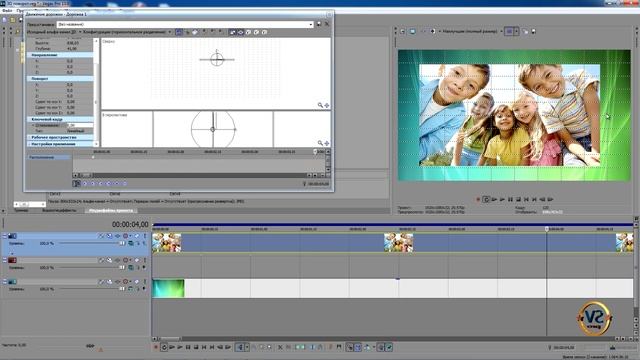Screen dimensions: 640x360
Task: Select the Расположение keyframe row
Action: (49, 157)
